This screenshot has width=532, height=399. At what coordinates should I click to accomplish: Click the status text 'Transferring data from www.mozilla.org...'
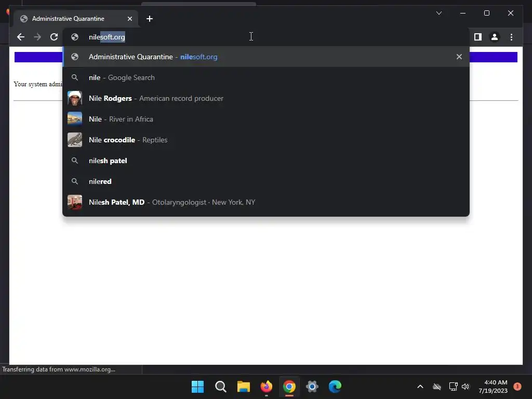click(59, 369)
